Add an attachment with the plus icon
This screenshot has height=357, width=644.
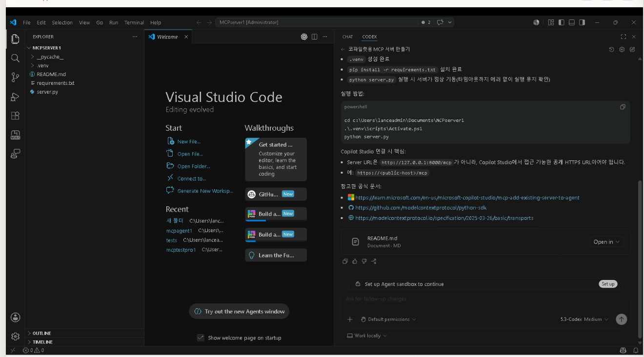350,319
